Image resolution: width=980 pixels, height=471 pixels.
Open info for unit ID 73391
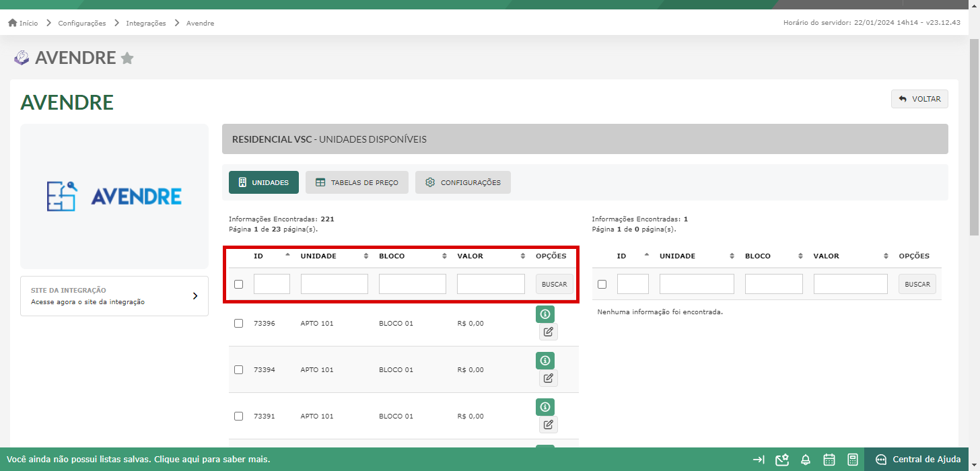[x=545, y=407]
